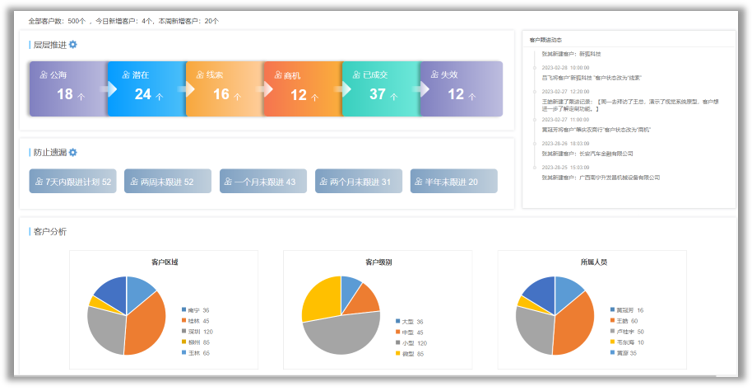Open the 商机 stage count 12
This screenshot has width=752, height=388.
coord(299,95)
